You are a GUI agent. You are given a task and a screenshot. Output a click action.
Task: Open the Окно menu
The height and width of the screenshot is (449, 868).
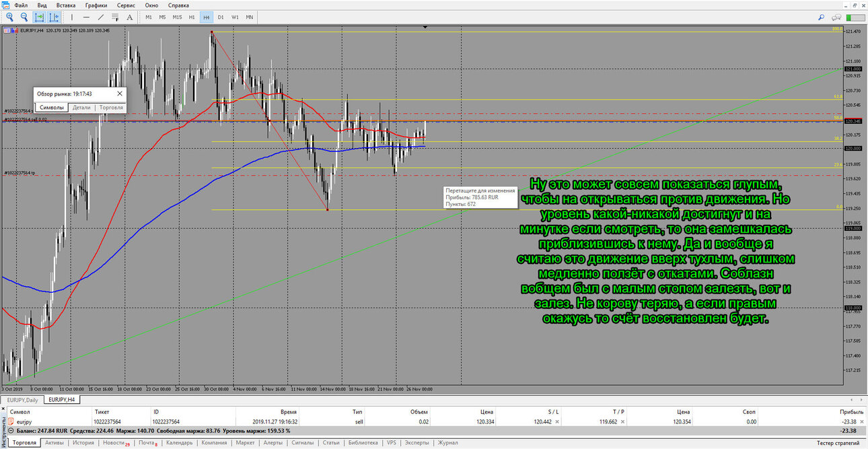[x=151, y=5]
